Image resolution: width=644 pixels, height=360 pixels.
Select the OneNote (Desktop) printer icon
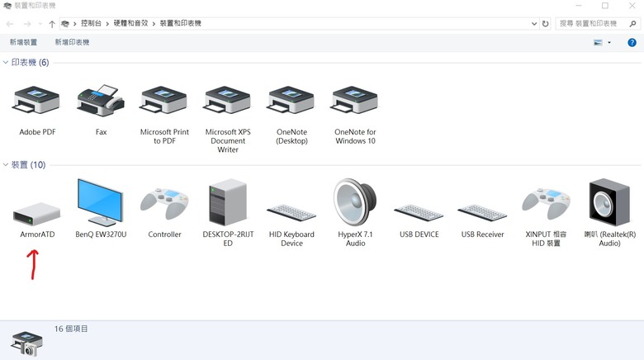[x=291, y=100]
